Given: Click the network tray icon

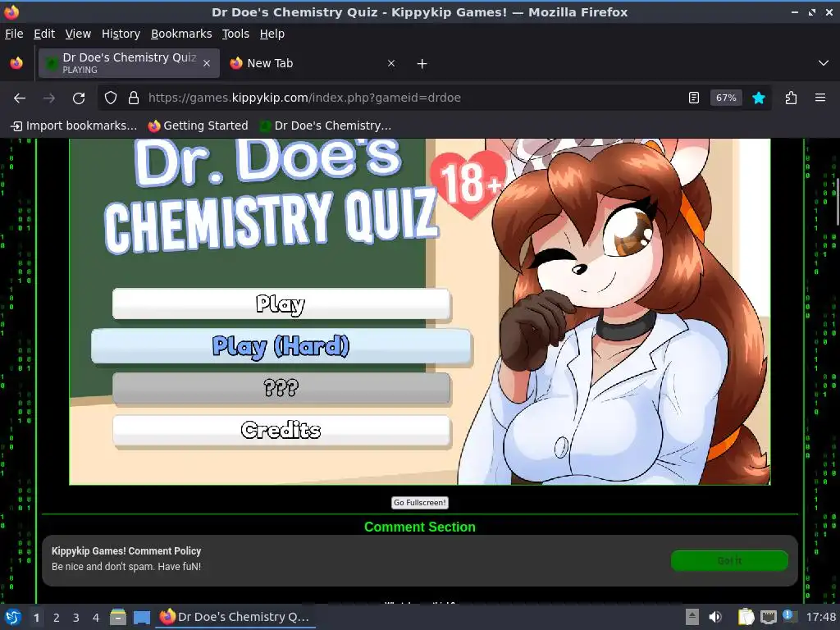Looking at the screenshot, I should coord(769,617).
